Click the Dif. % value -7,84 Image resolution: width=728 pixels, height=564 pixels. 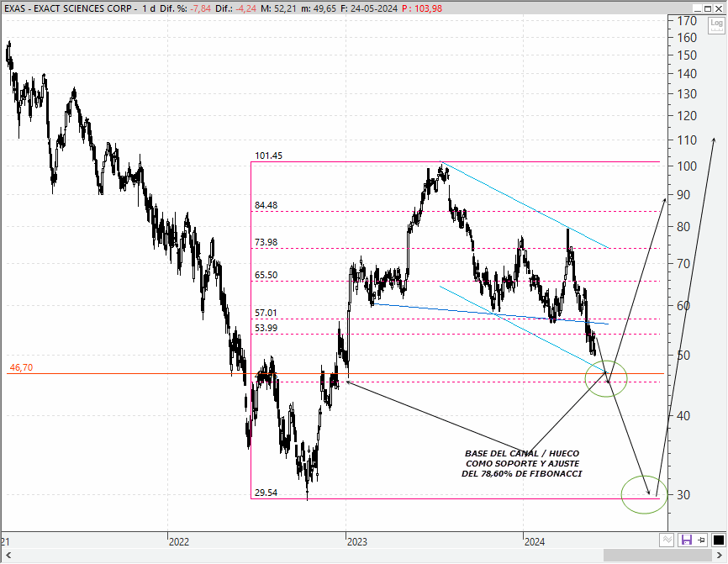pos(201,8)
